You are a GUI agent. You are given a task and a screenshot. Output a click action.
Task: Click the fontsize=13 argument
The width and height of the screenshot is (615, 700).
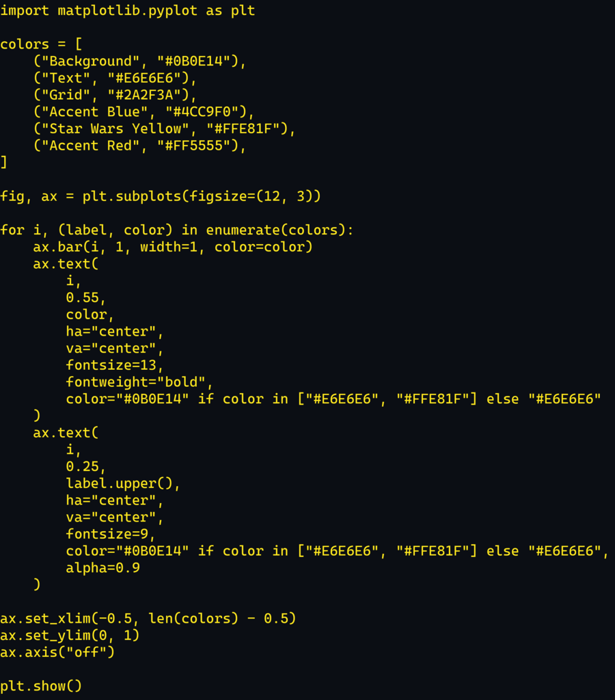(x=115, y=365)
